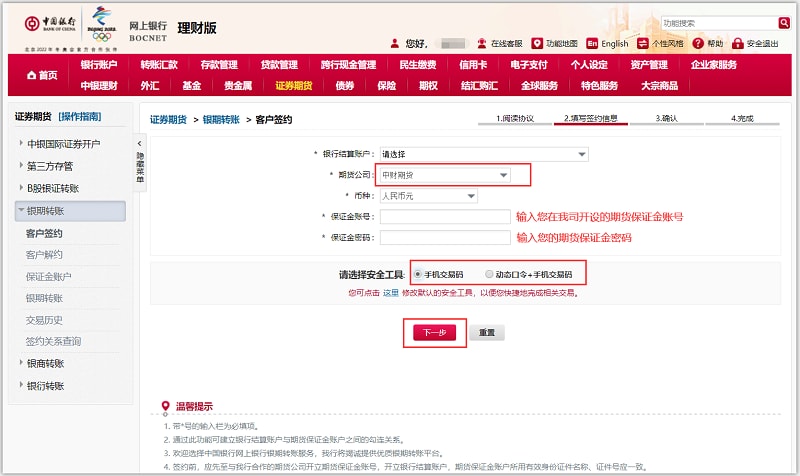
Task: Click the 保证金账号 input field
Action: pyautogui.click(x=445, y=216)
